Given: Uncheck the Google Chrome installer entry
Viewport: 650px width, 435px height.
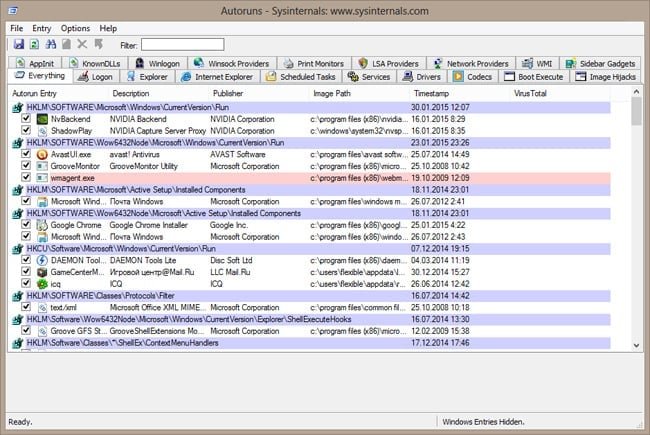Looking at the screenshot, I should (x=26, y=225).
